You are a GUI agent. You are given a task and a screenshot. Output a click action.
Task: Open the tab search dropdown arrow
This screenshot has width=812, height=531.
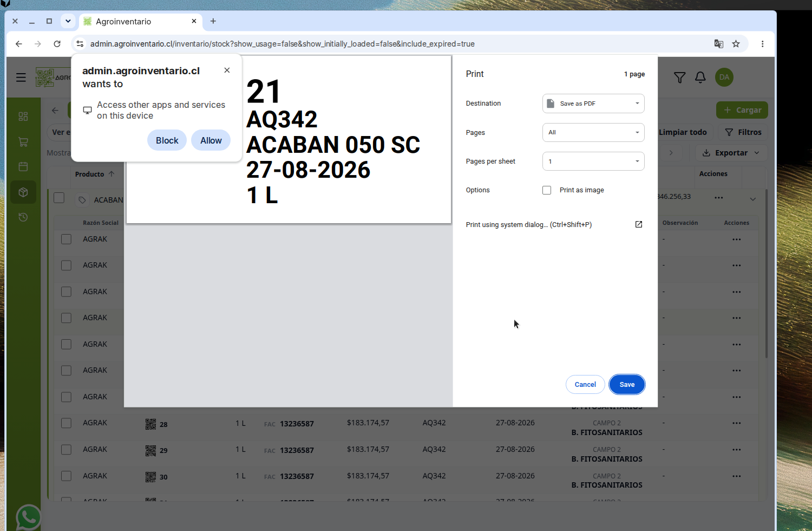click(68, 21)
